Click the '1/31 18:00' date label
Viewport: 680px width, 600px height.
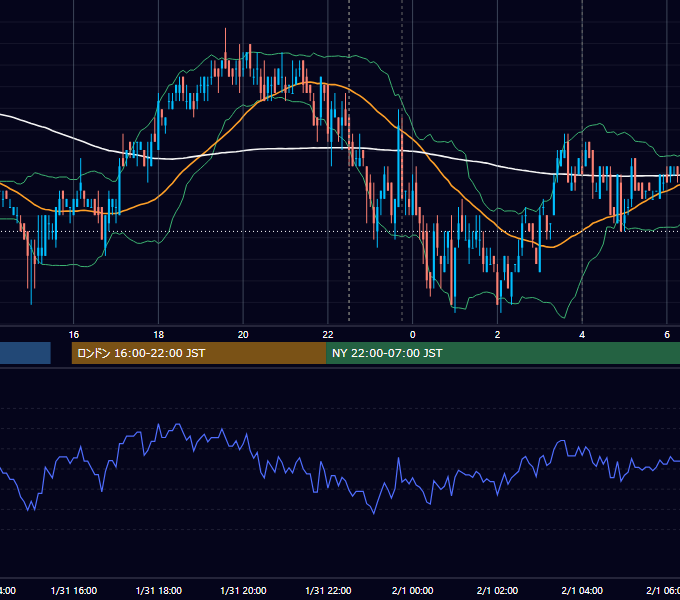159,590
